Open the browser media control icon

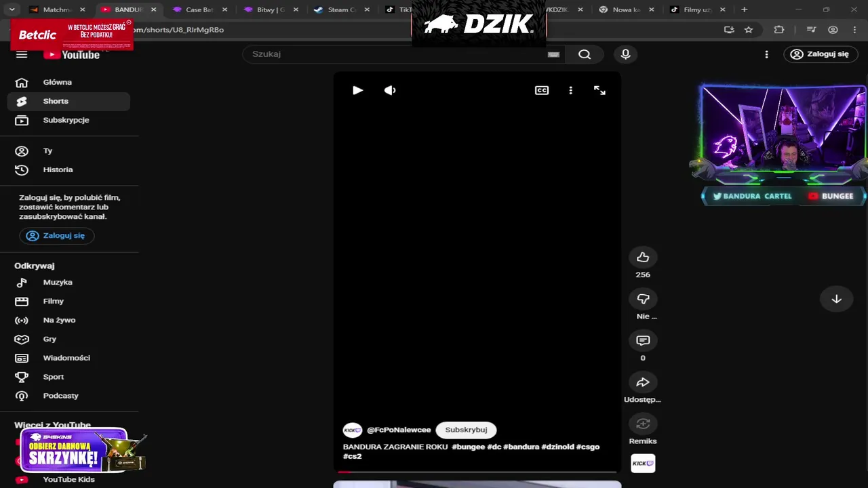coord(811,30)
